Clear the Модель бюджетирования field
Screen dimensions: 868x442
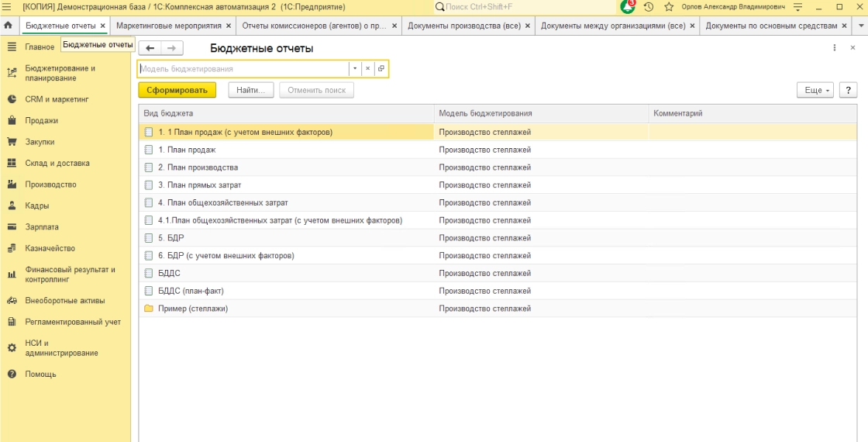click(367, 69)
